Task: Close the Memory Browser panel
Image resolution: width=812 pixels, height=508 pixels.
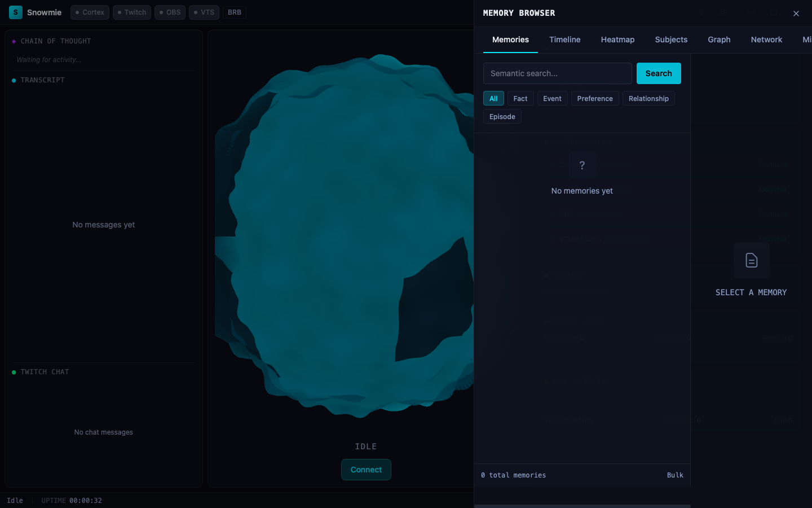Action: pos(796,14)
